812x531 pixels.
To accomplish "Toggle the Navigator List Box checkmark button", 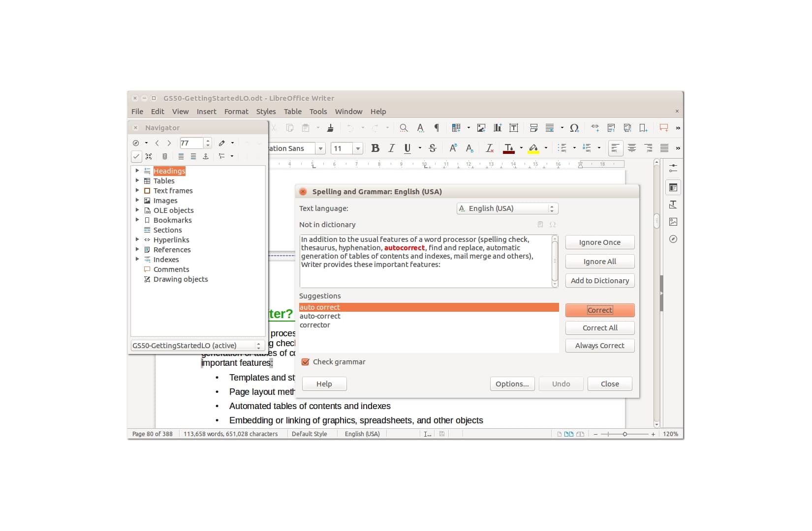I will tap(136, 156).
